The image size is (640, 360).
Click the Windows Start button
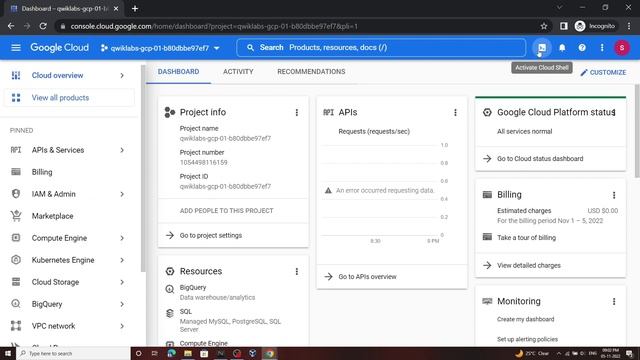coord(8,353)
